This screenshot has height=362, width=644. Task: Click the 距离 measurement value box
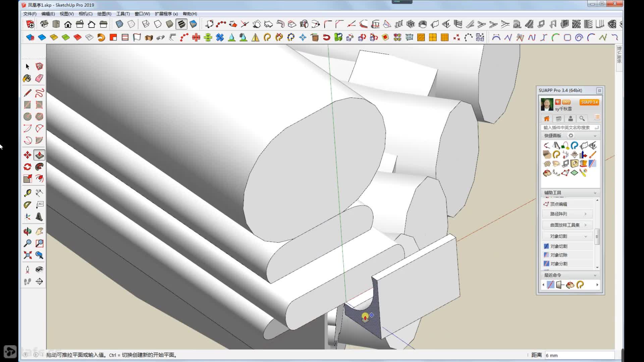[580, 355]
